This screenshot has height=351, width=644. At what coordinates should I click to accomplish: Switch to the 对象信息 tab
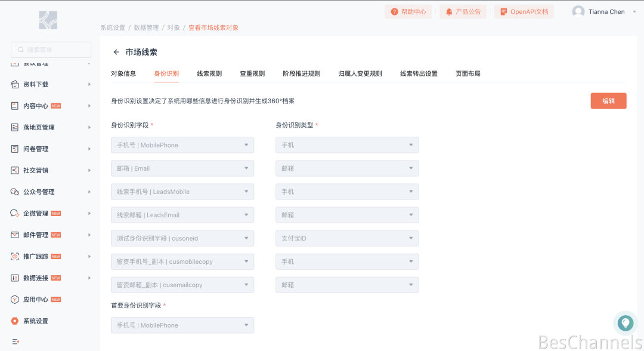click(123, 73)
